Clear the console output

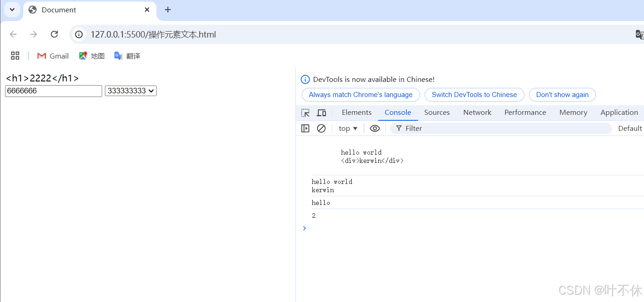coord(321,128)
